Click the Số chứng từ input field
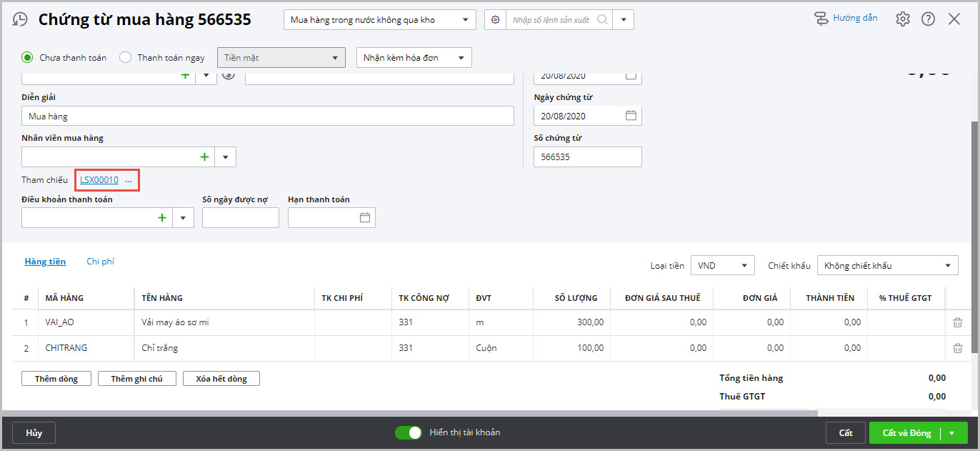The image size is (980, 451). (587, 157)
